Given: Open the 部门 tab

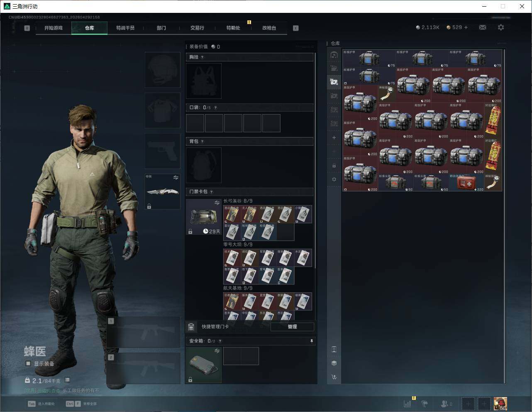Looking at the screenshot, I should 161,28.
